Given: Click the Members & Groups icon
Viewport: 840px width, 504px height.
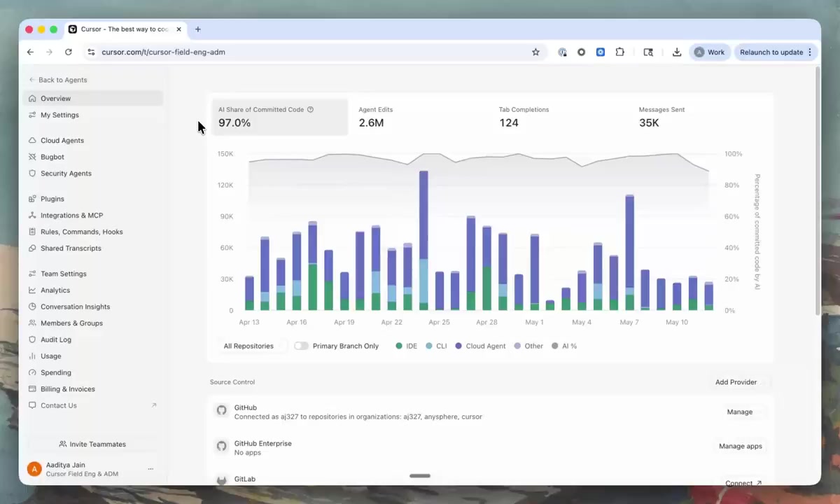Looking at the screenshot, I should click(32, 323).
